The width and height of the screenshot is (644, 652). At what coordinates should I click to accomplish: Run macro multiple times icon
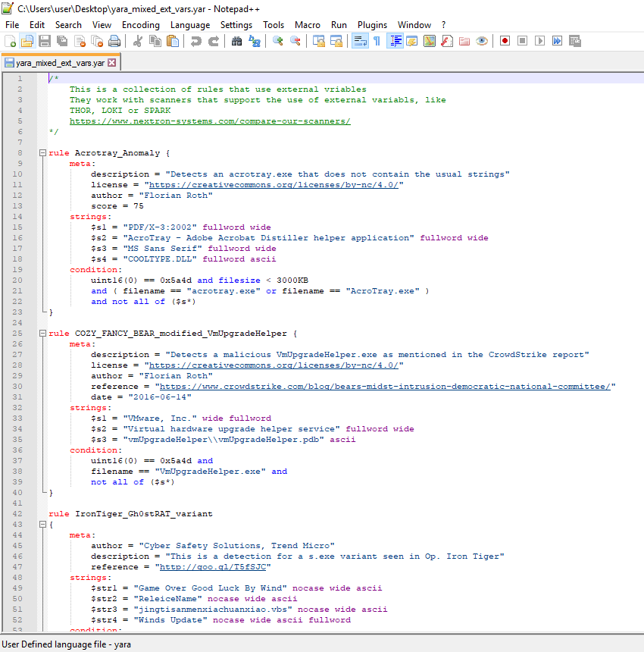click(x=557, y=41)
